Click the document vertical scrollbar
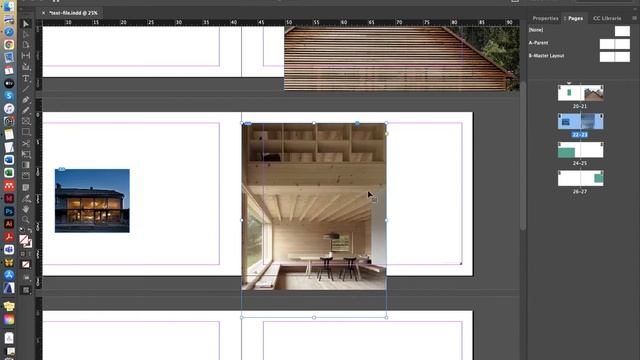640x360 pixels. (x=523, y=157)
